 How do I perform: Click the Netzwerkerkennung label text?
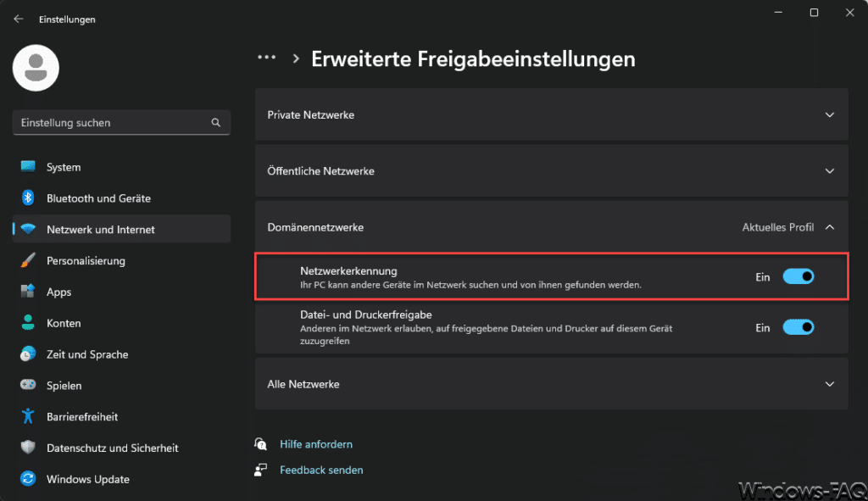point(348,270)
